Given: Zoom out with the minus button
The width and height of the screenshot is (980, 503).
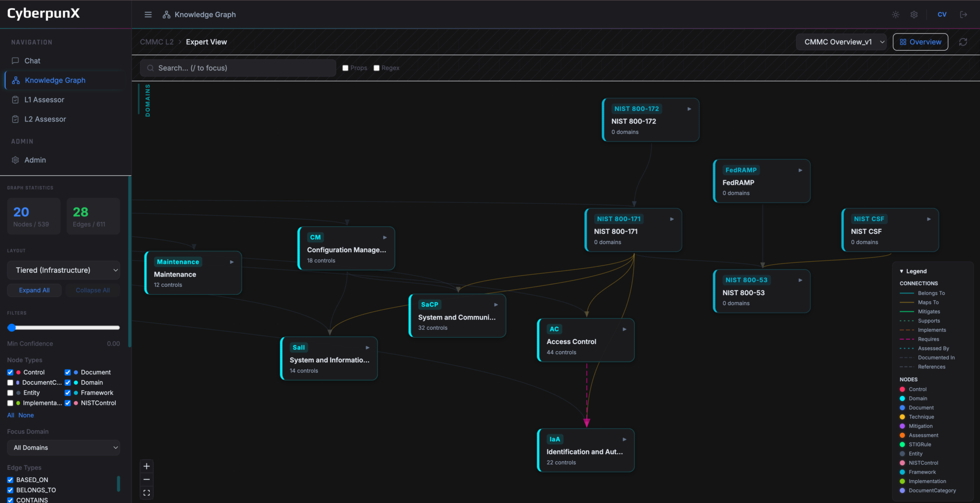Looking at the screenshot, I should pos(146,480).
